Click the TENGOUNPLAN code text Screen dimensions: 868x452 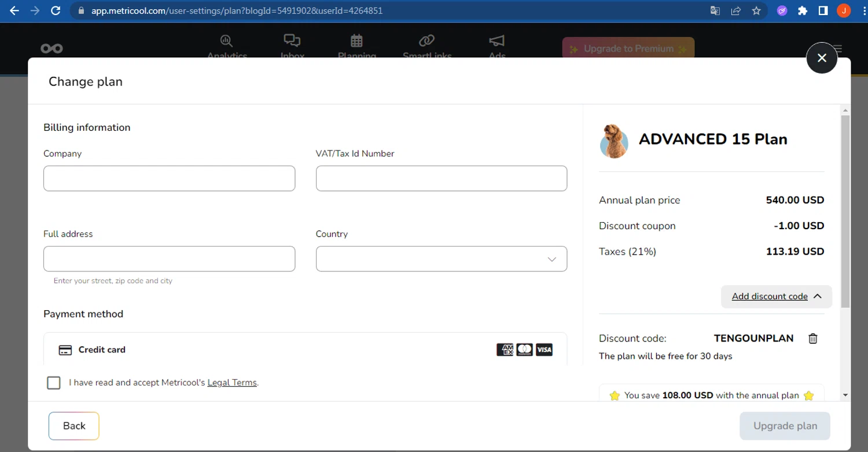pos(754,339)
